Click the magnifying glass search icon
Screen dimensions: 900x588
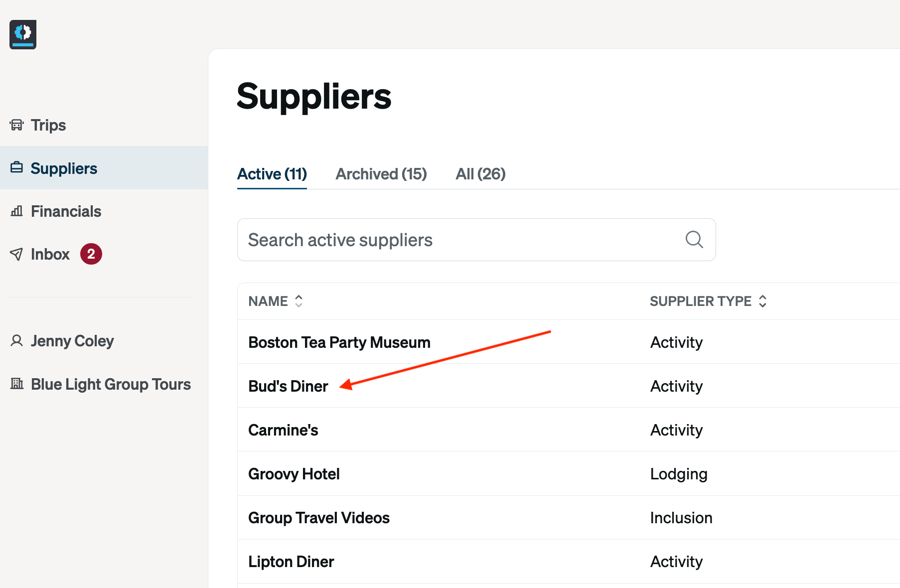tap(694, 240)
